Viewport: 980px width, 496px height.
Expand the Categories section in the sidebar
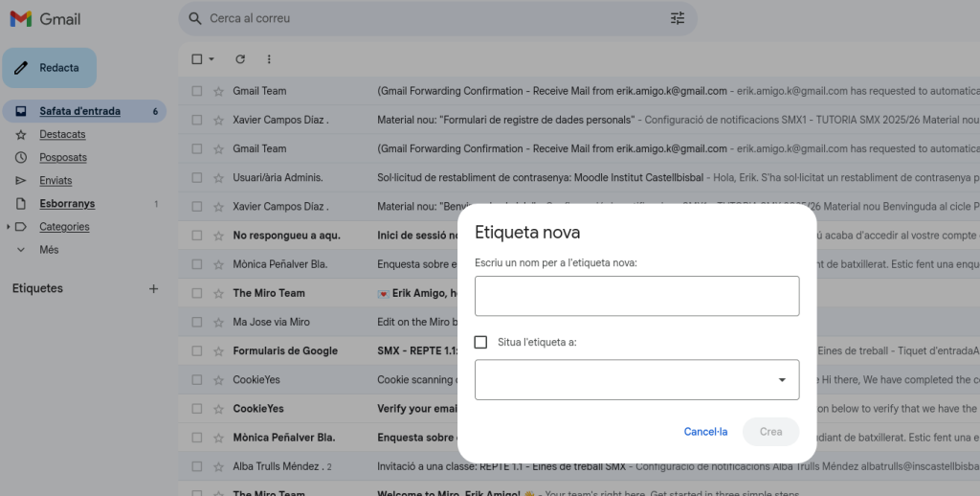[x=10, y=227]
